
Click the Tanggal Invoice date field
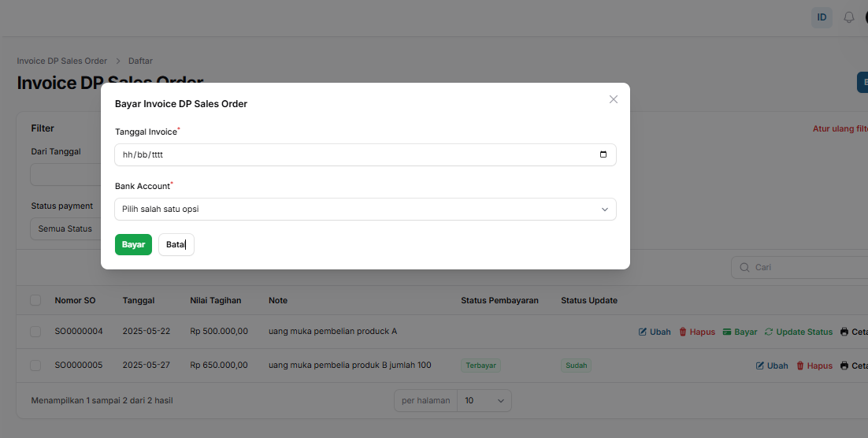365,154
